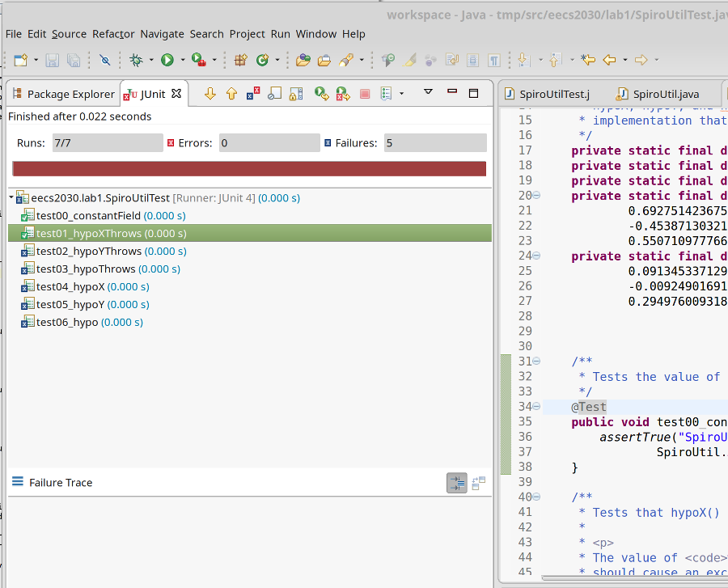Switch to the SpiroUtil.java editor tab

pyautogui.click(x=658, y=94)
